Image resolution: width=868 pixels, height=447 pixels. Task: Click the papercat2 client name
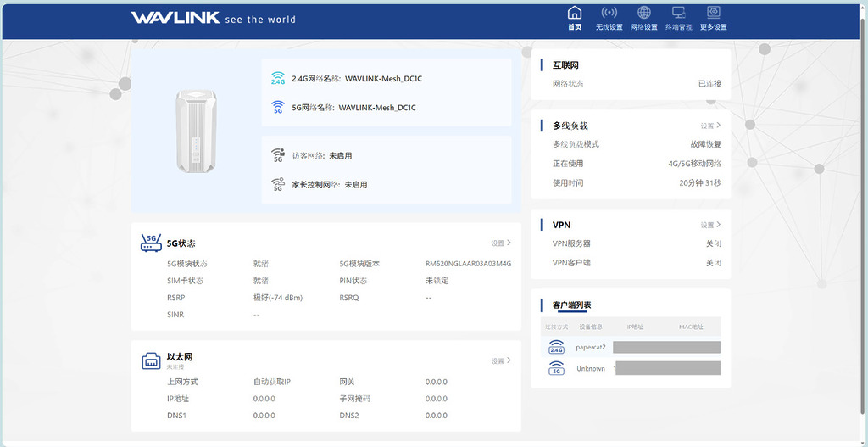click(x=591, y=347)
